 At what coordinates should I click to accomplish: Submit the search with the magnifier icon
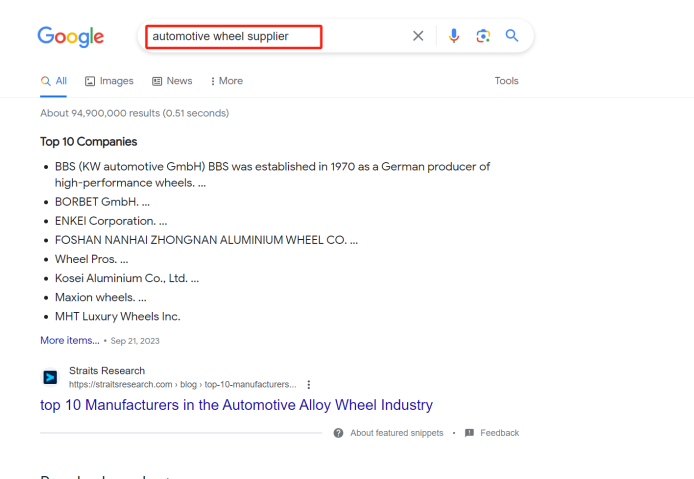point(512,35)
